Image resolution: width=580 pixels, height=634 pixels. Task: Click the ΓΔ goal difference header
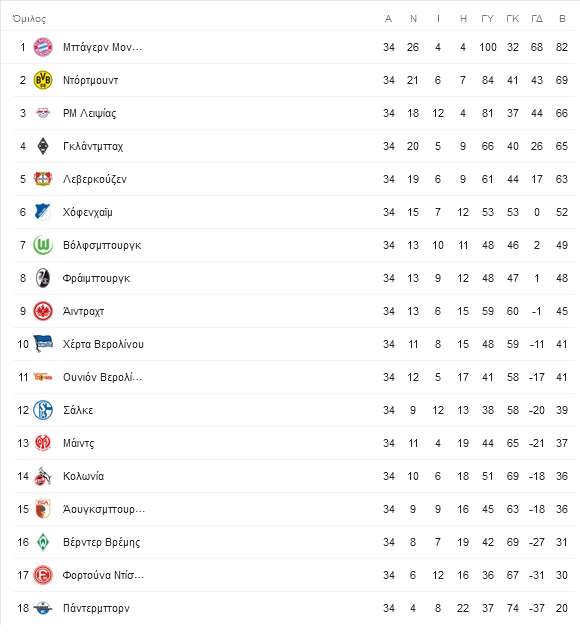click(x=537, y=19)
